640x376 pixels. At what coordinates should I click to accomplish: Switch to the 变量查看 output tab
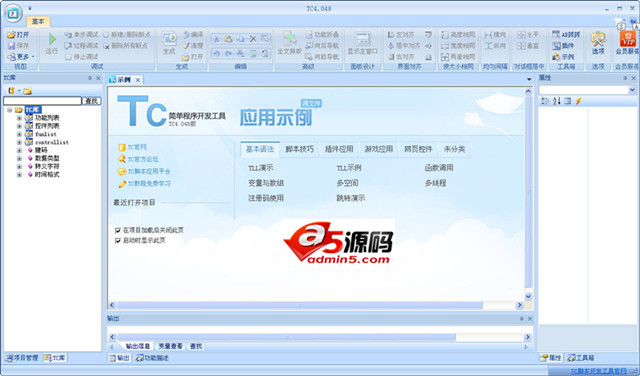(x=170, y=346)
